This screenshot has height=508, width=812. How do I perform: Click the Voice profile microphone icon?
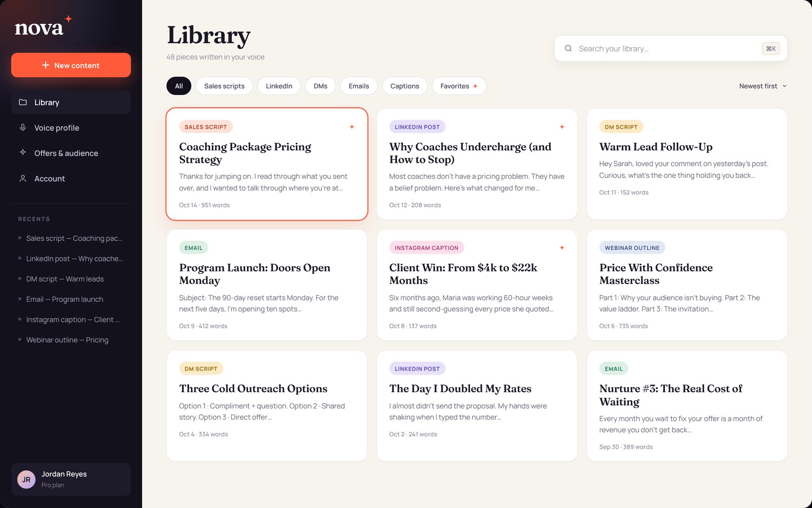23,128
